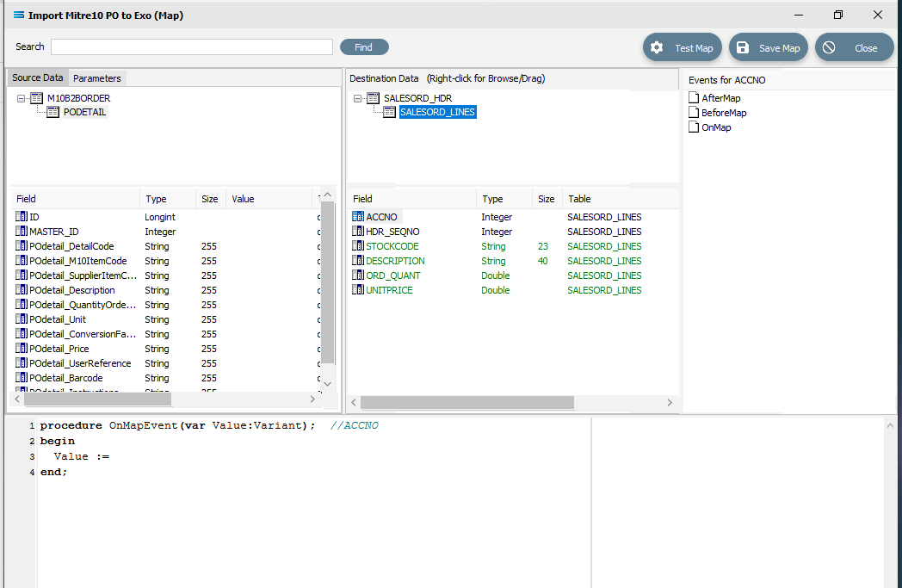
Task: Click the gear icon on Test Map
Action: (x=657, y=47)
